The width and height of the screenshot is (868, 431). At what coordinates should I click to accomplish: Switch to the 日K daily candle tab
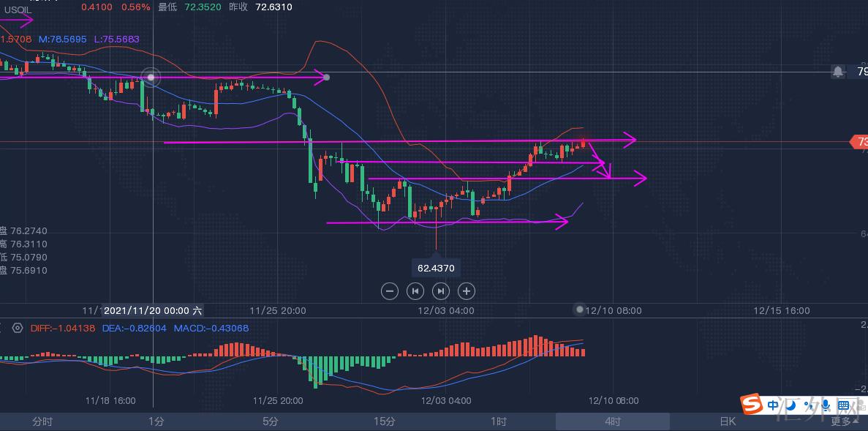click(727, 422)
